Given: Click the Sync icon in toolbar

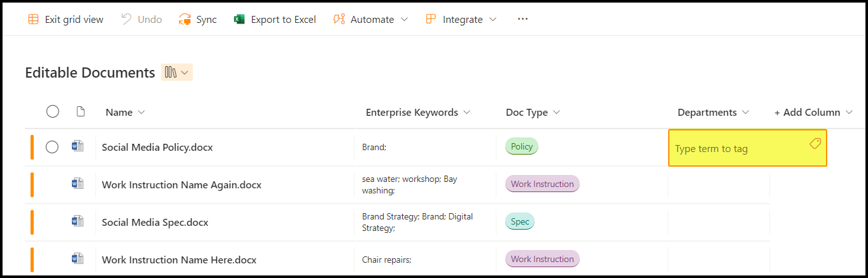Looking at the screenshot, I should 185,20.
